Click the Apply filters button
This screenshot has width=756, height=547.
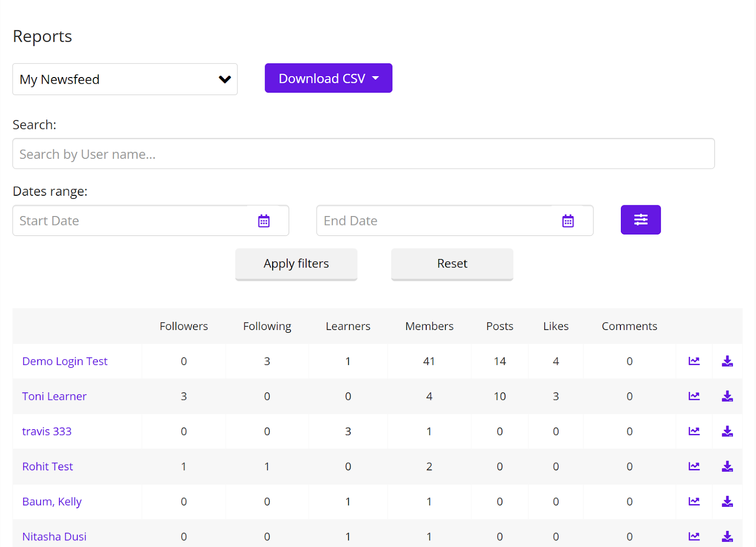296,264
